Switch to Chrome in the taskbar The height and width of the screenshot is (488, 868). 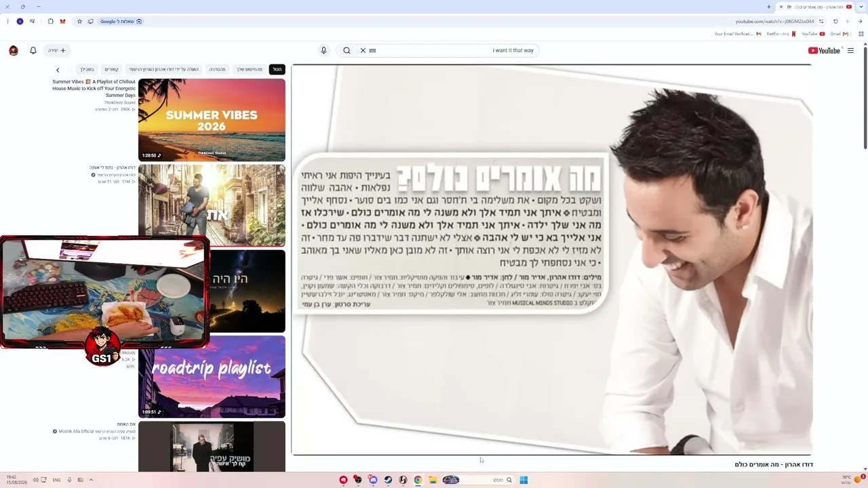pyautogui.click(x=418, y=480)
